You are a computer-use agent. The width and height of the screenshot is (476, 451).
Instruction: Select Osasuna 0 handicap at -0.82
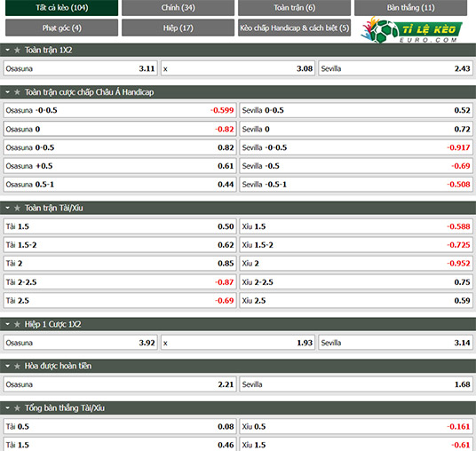pos(120,129)
